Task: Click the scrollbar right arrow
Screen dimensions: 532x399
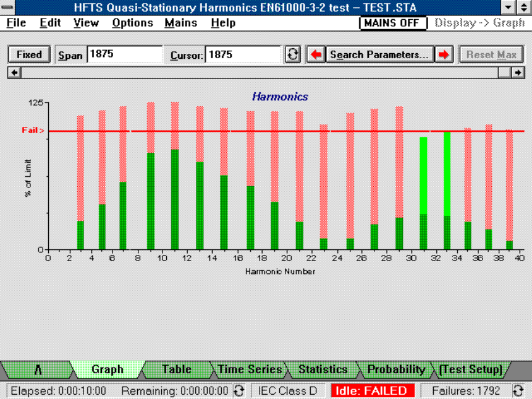Action: pos(519,72)
